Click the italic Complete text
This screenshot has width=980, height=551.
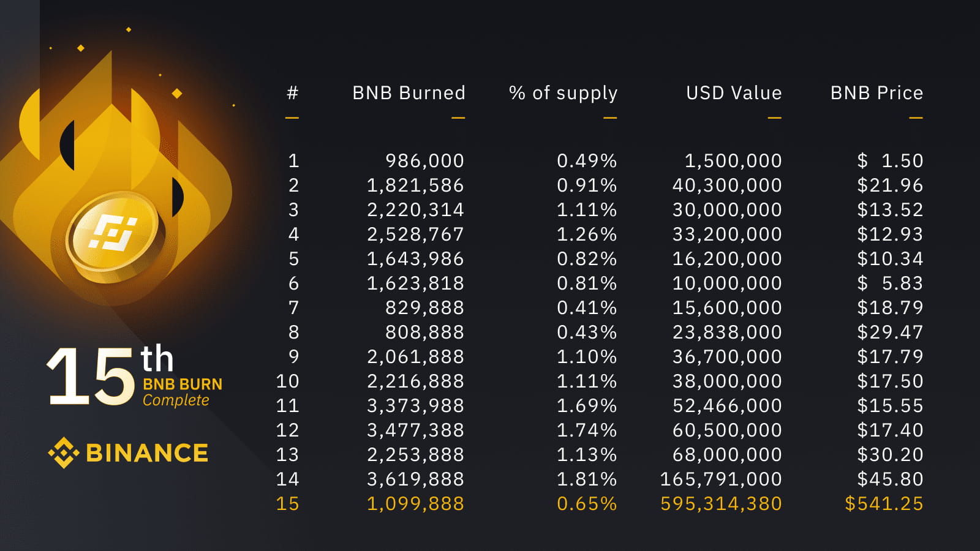tap(176, 400)
